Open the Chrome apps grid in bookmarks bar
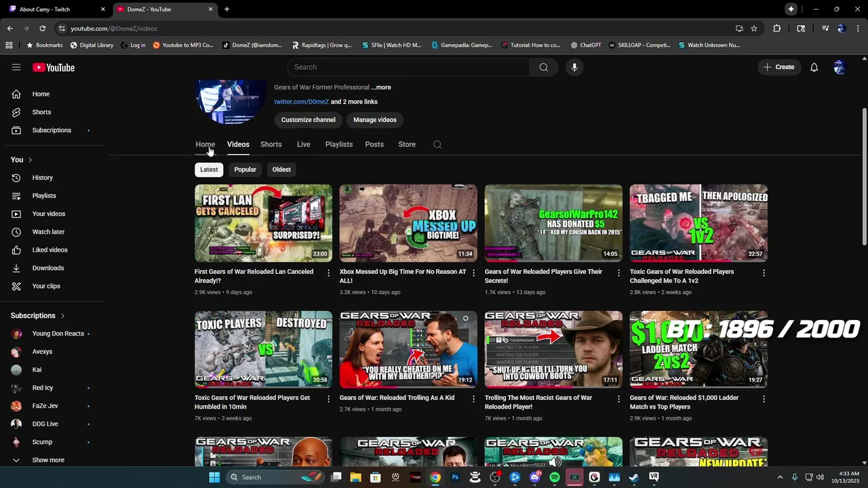The height and width of the screenshot is (488, 868). (9, 45)
